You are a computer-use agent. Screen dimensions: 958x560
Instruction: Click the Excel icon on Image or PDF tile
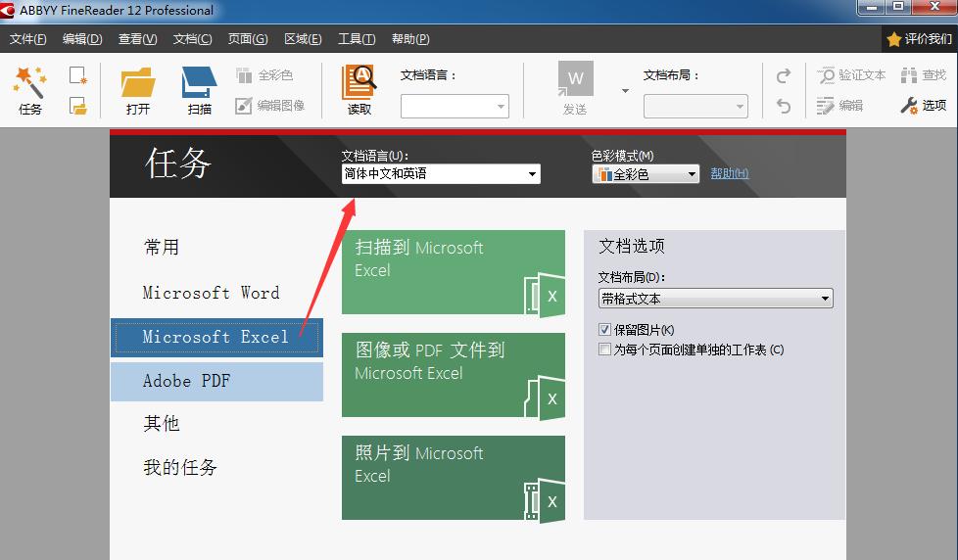[x=545, y=398]
